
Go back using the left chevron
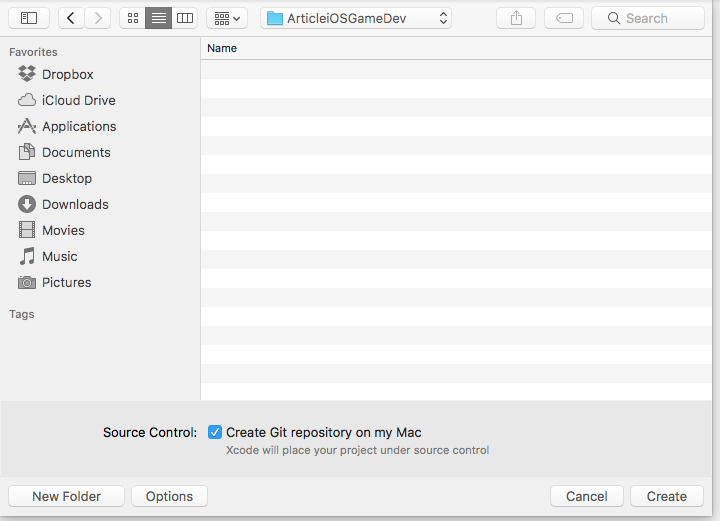pos(71,18)
